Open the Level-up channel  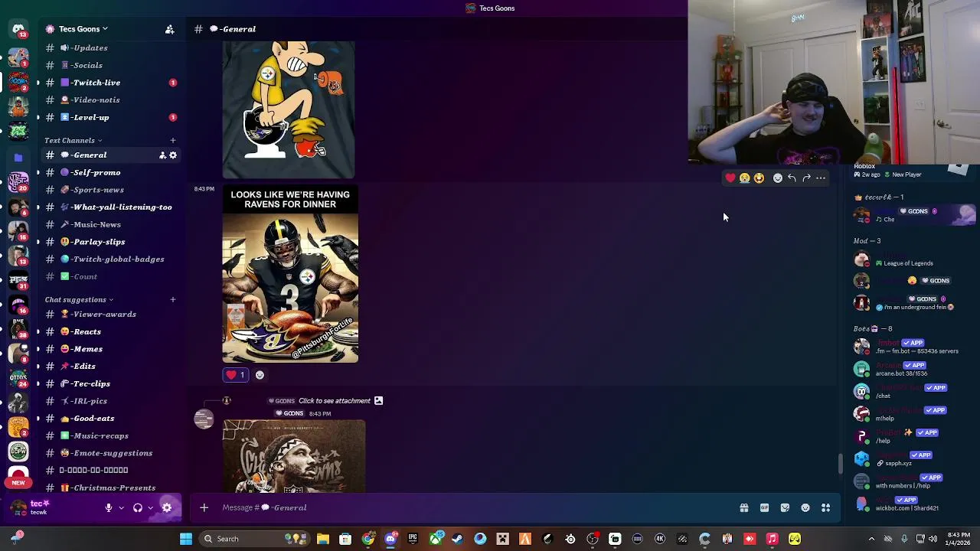coord(109,117)
